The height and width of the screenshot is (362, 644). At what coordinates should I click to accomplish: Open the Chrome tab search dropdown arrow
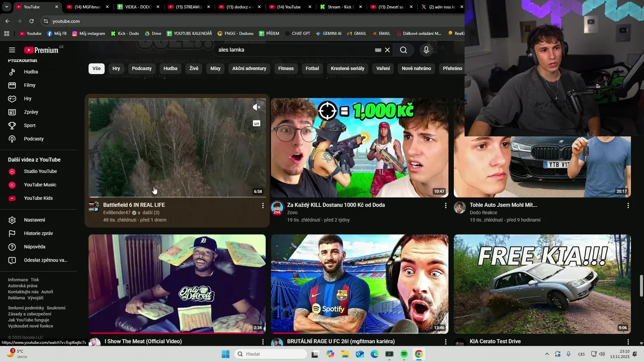click(7, 7)
